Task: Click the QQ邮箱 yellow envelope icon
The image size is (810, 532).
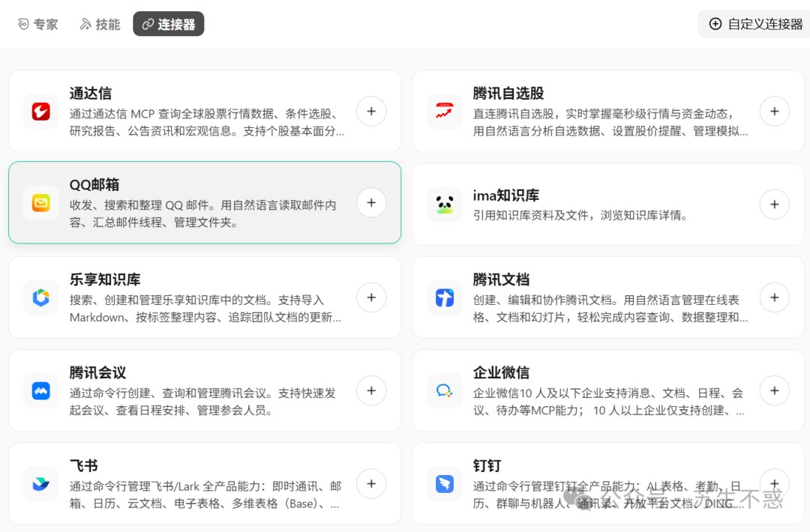Action: [x=40, y=203]
